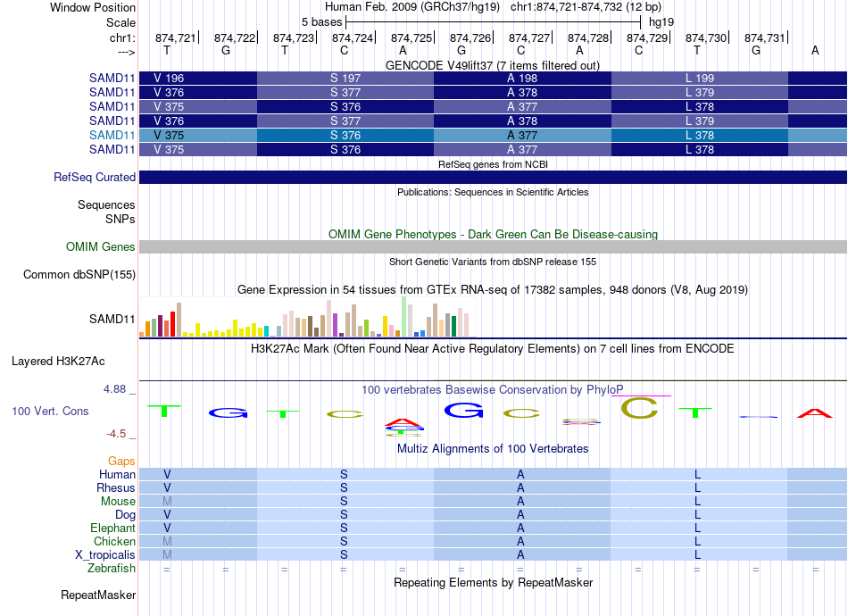Click the 5 bases scale bar
Viewport: 848px width, 616px height.
pos(493,22)
